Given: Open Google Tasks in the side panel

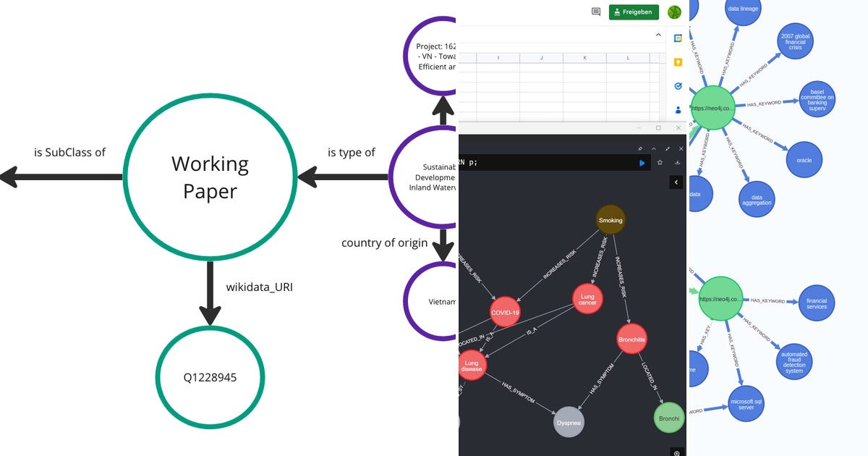Looking at the screenshot, I should (678, 85).
